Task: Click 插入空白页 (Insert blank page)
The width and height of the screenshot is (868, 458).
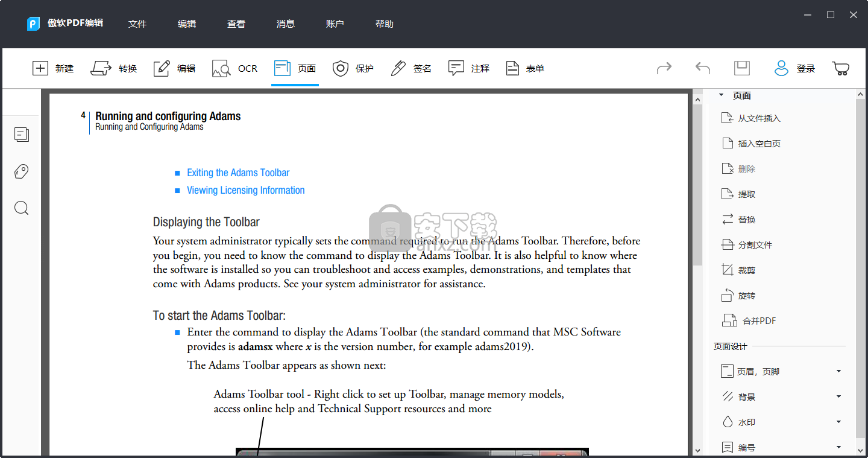Action: 752,144
